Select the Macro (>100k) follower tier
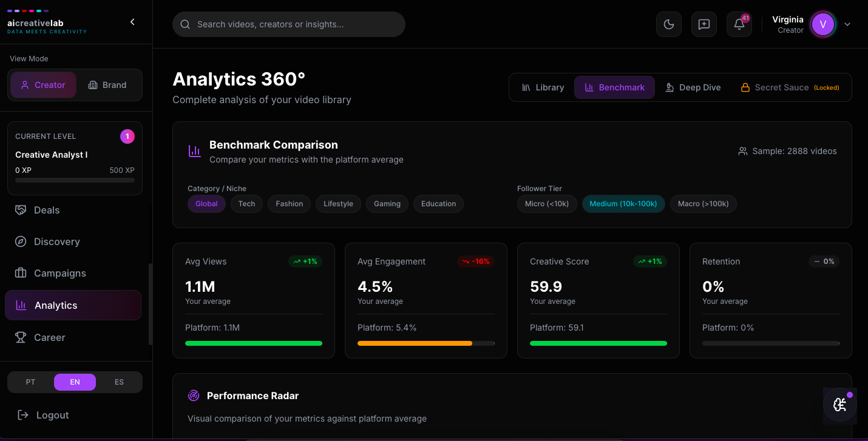The height and width of the screenshot is (441, 868). point(703,204)
